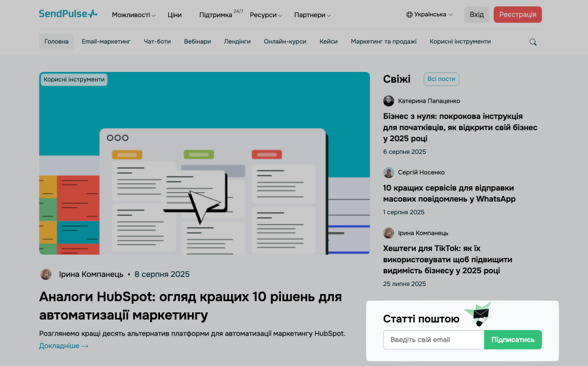Click the featured article illustration
This screenshot has height=366, width=588.
pos(204,164)
